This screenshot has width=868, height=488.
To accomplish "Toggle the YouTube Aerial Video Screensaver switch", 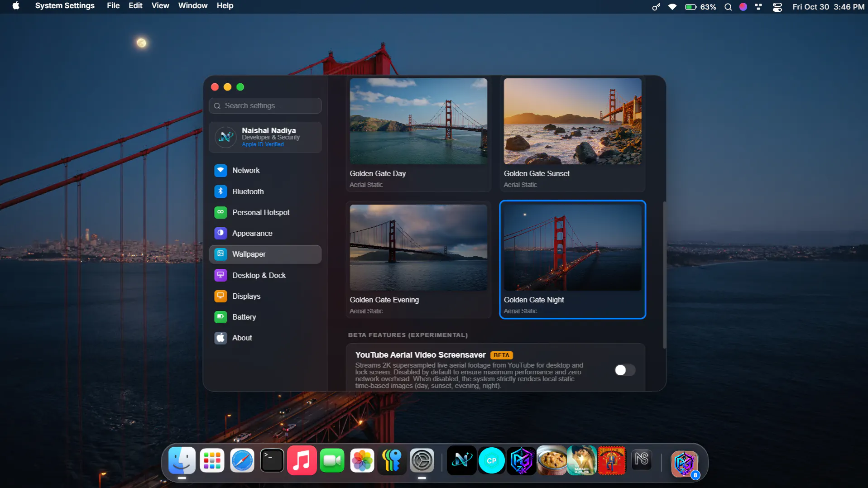I will (x=625, y=370).
